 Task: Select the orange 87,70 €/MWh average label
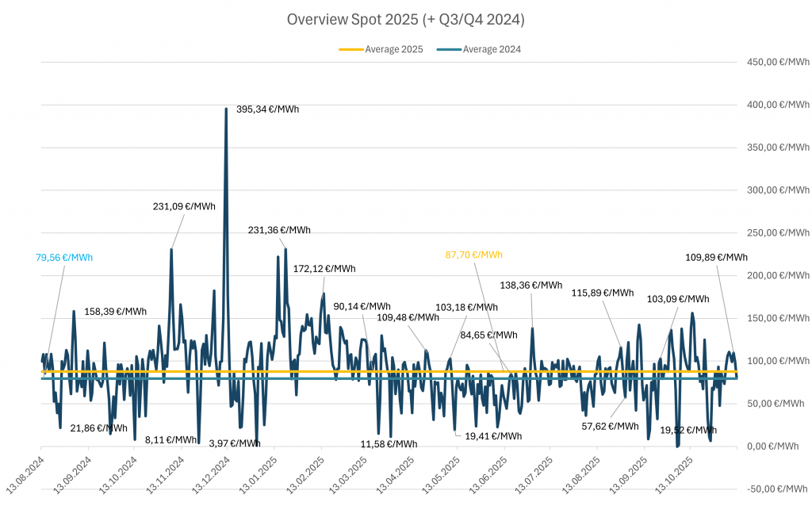(473, 255)
